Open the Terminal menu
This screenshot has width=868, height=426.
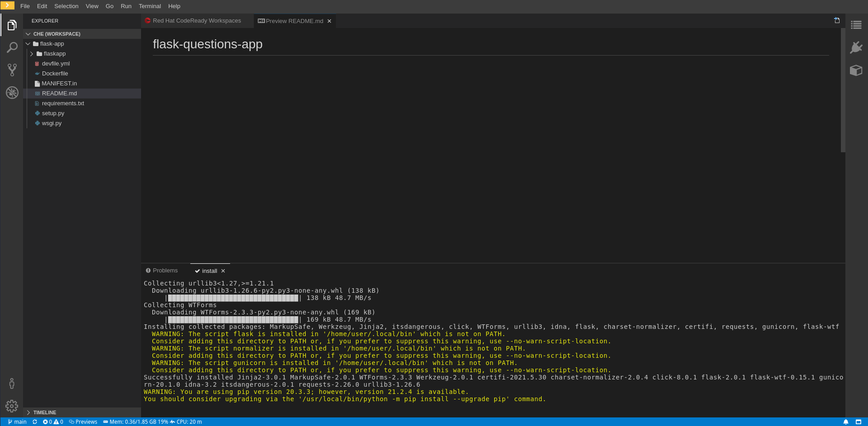(150, 6)
